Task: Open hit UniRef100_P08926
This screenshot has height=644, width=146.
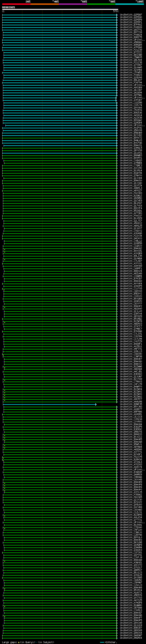Action: point(131,27)
